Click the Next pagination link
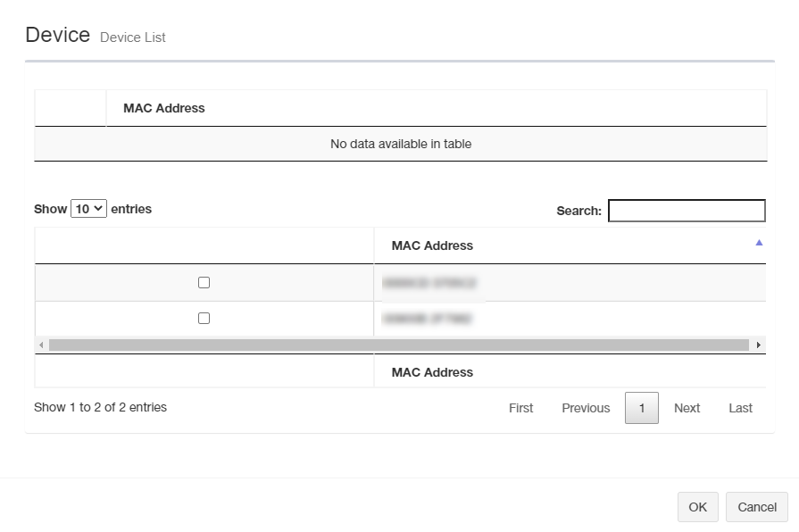This screenshot has width=799, height=532. 687,408
